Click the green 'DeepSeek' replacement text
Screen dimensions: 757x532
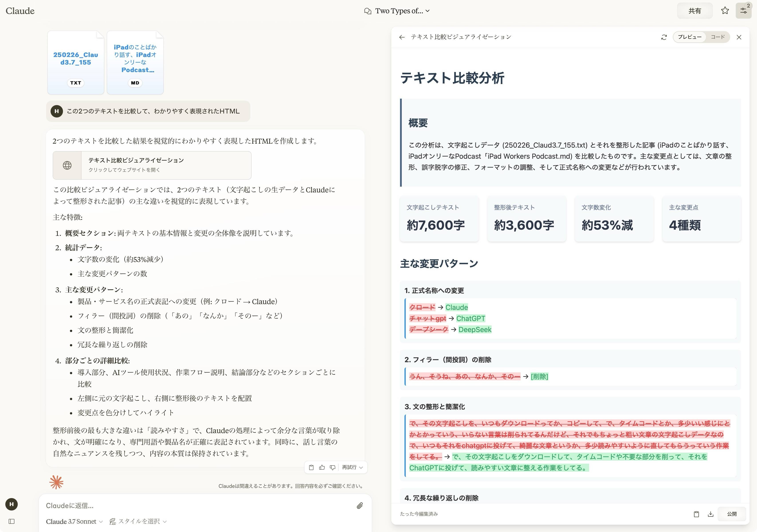(x=475, y=330)
